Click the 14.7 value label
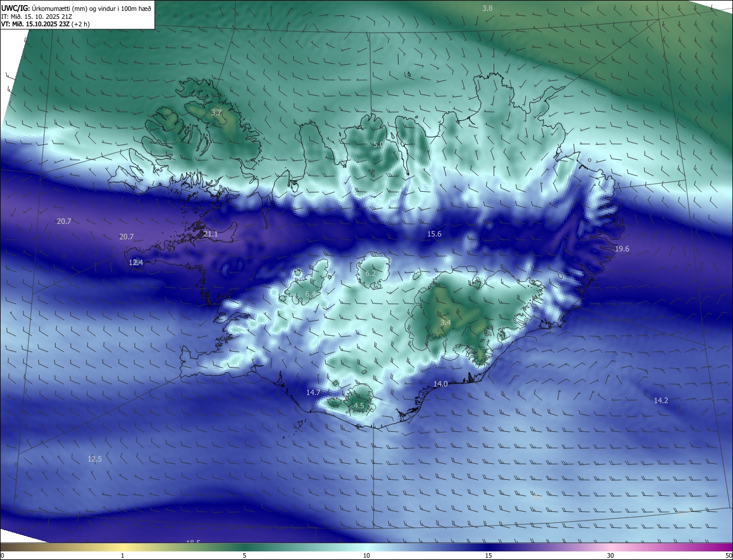Viewport: 733px width, 560px height. pyautogui.click(x=313, y=393)
